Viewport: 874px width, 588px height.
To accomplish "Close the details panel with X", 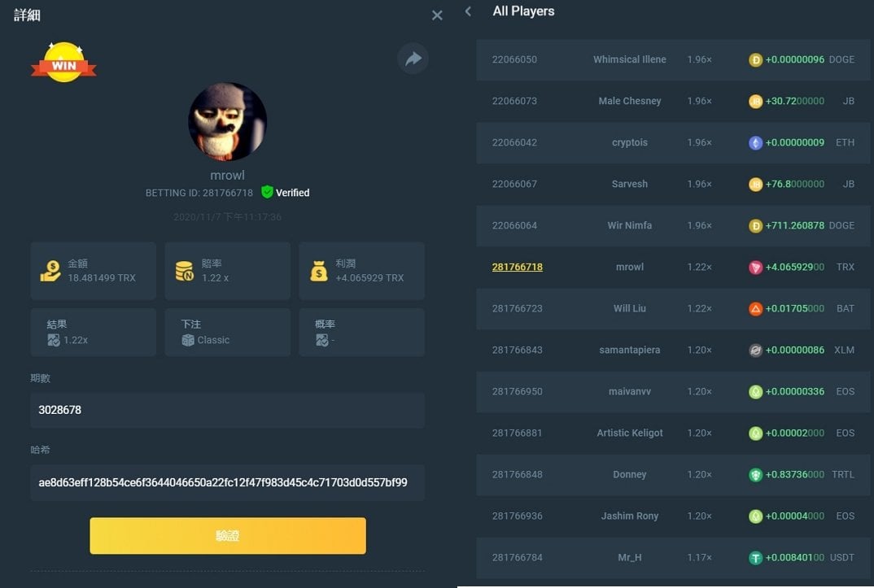I will 437,15.
